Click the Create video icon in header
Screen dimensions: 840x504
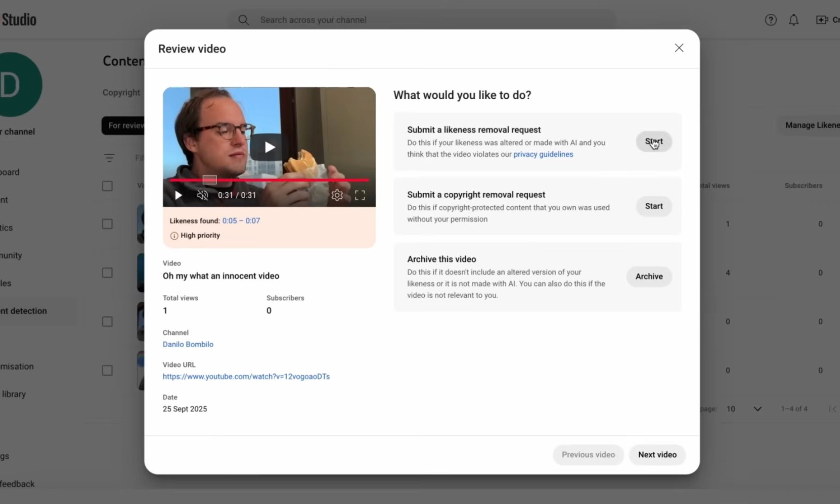point(822,20)
